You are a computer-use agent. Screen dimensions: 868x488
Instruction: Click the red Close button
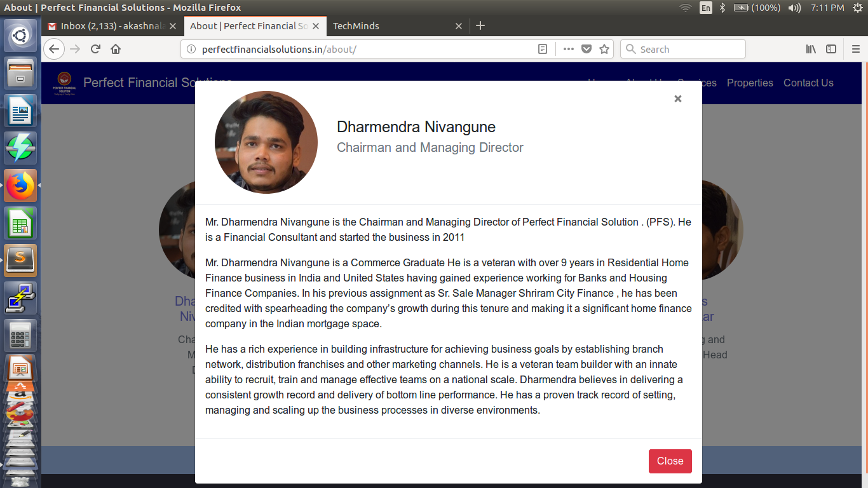pos(670,461)
